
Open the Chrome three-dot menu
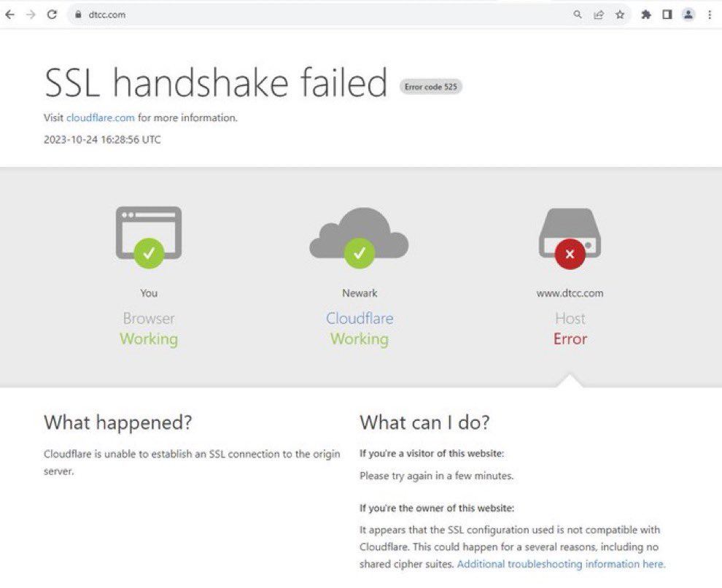[710, 15]
